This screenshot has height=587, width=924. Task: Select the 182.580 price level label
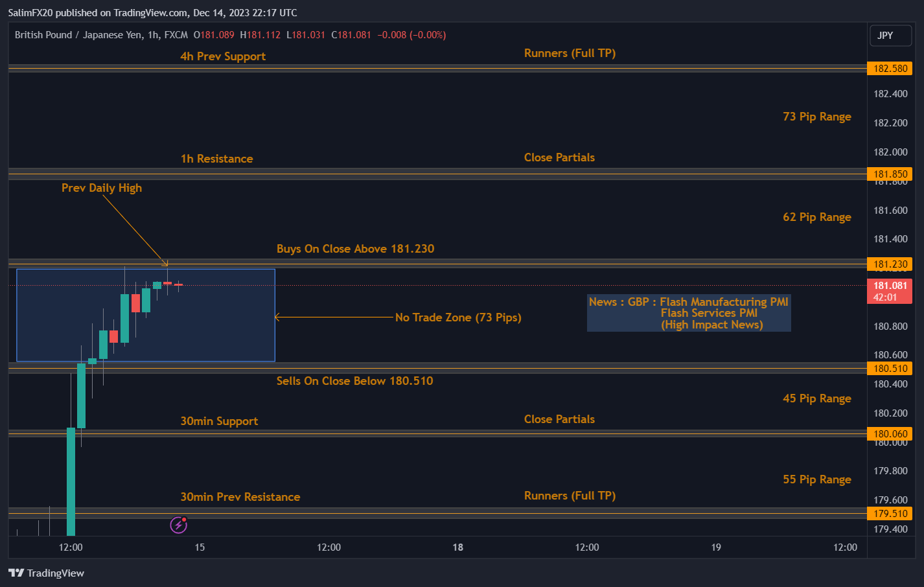click(890, 69)
